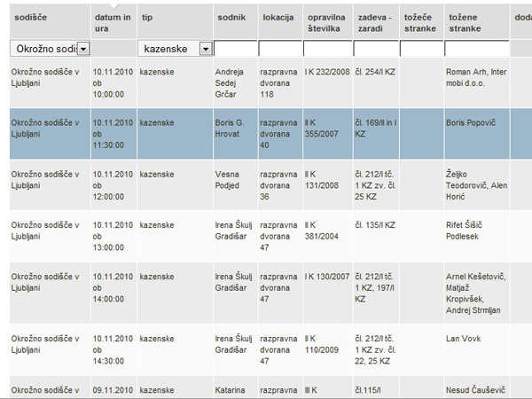Focus the opravilna številka filter field

325,49
